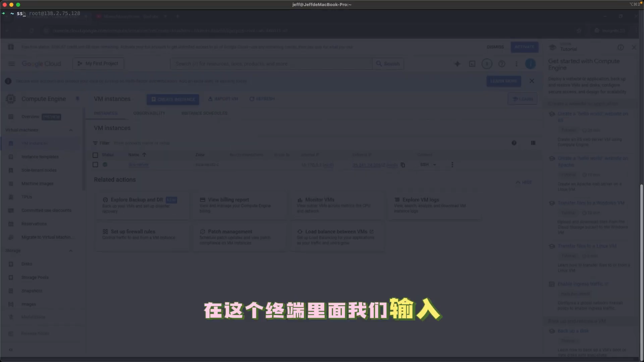Open the Gemini sparkle assistant icon
This screenshot has height=362, width=644.
click(457, 64)
